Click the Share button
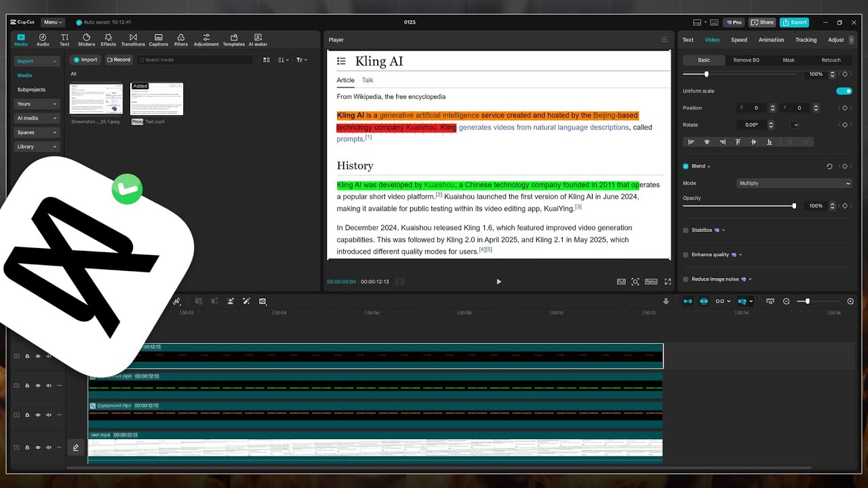 point(762,22)
